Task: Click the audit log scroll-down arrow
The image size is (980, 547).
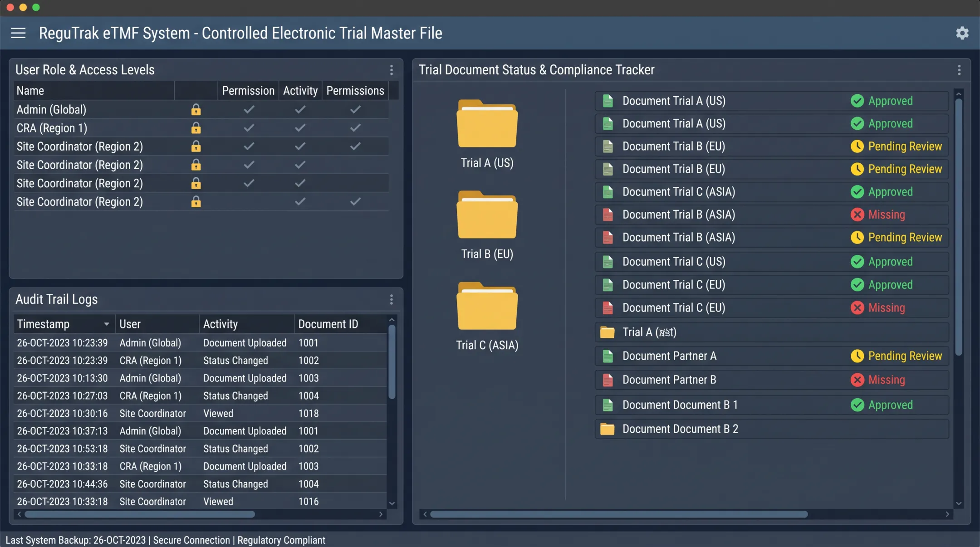Action: pyautogui.click(x=392, y=503)
